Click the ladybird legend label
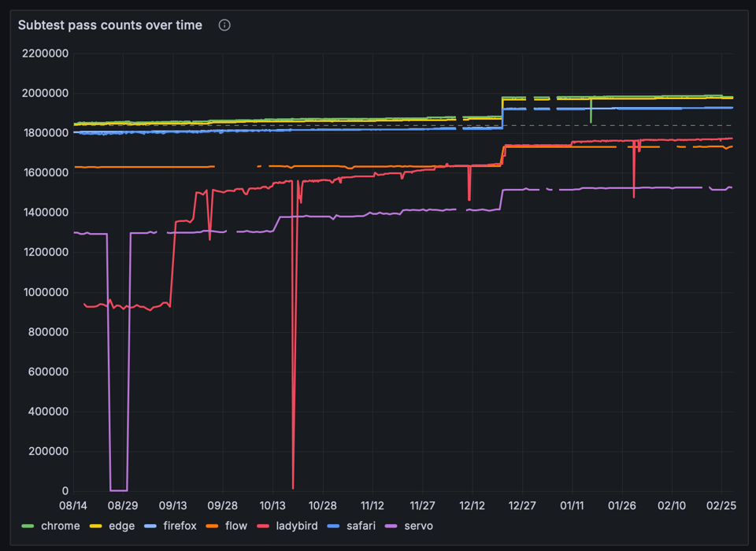 (295, 526)
